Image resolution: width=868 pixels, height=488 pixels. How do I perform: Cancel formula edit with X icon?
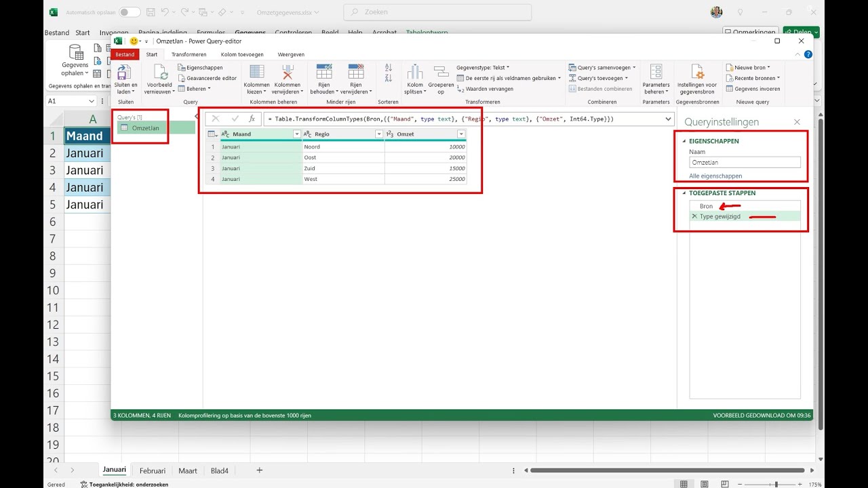click(216, 119)
